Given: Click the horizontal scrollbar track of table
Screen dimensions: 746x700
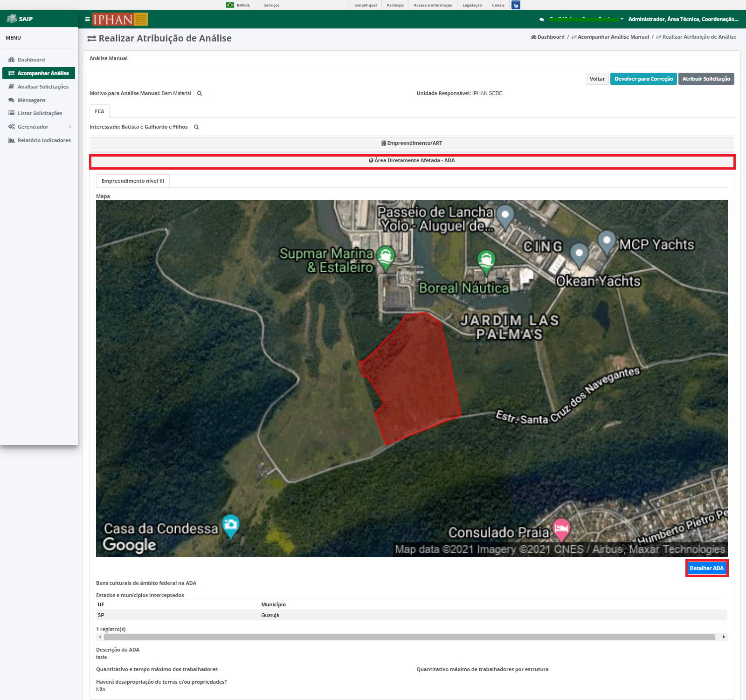Looking at the screenshot, I should click(409, 637).
